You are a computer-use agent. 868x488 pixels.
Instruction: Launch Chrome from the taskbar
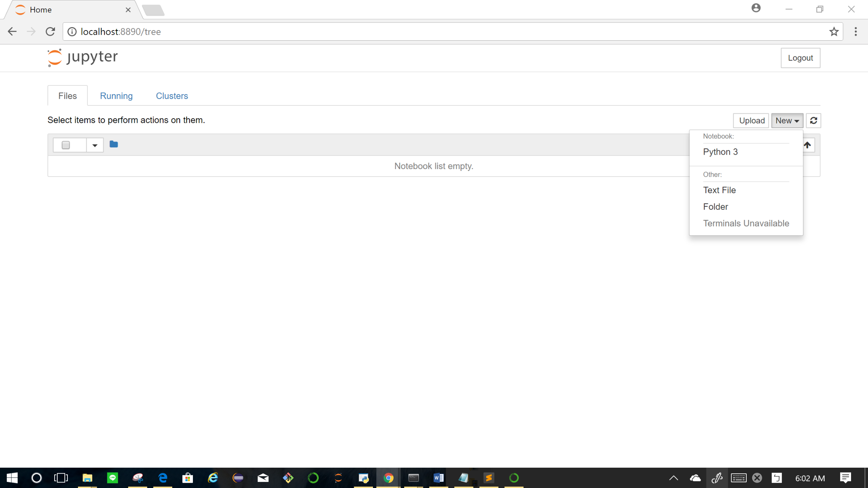(x=388, y=478)
